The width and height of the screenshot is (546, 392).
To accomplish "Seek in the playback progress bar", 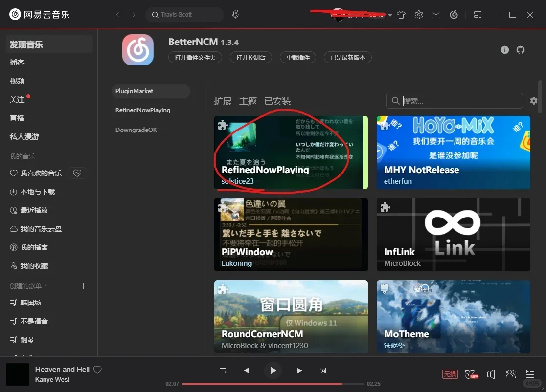I will point(273,384).
